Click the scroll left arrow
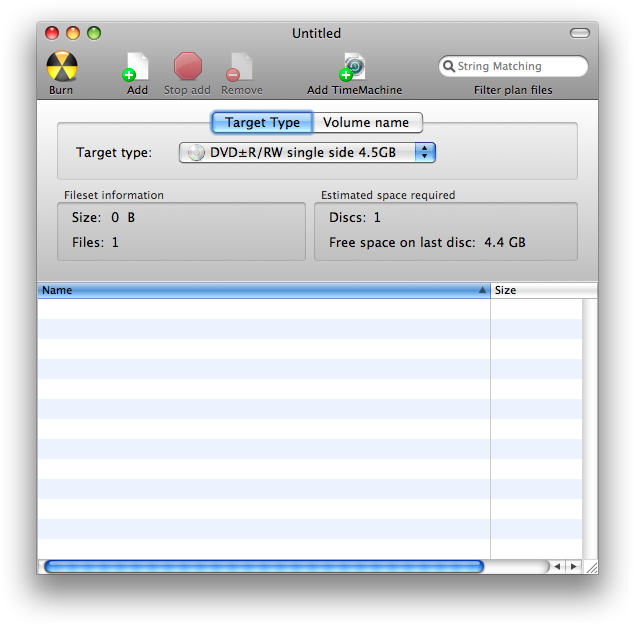Viewport: 634px width, 625px height. pos(558,567)
